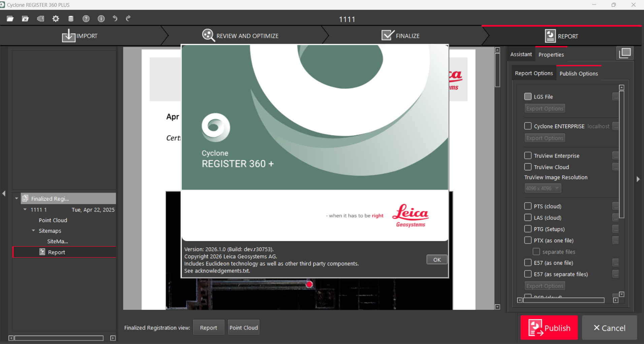Click the Cancel button

(609, 327)
